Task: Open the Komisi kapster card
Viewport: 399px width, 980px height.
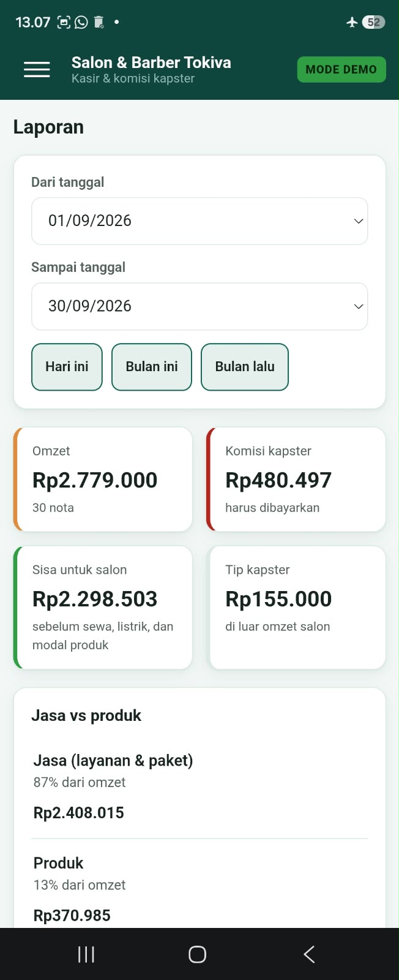Action: pos(296,479)
